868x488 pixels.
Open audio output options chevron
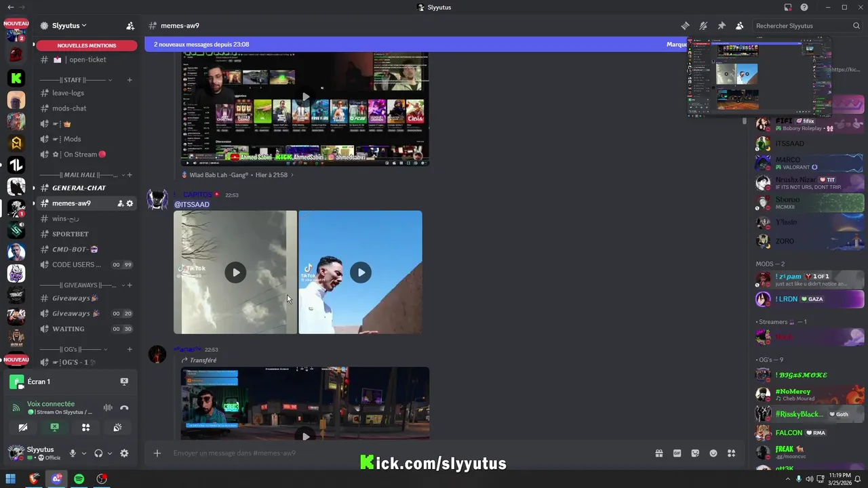tap(110, 453)
